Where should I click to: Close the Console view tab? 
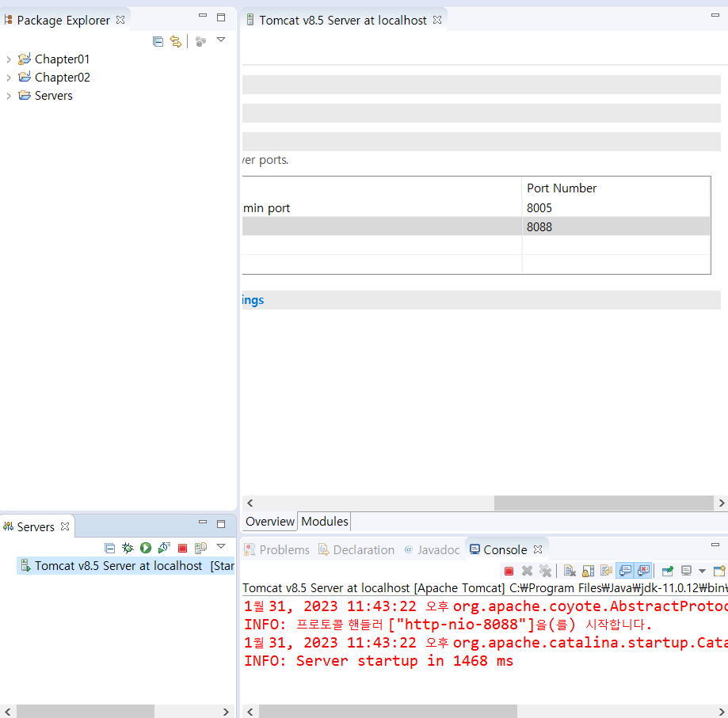pos(538,549)
